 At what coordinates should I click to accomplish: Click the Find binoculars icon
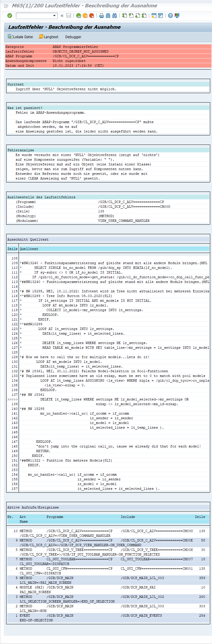point(108,16)
